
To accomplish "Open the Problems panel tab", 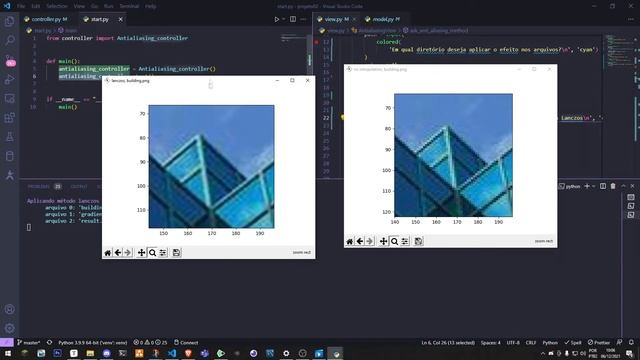I will point(39,186).
